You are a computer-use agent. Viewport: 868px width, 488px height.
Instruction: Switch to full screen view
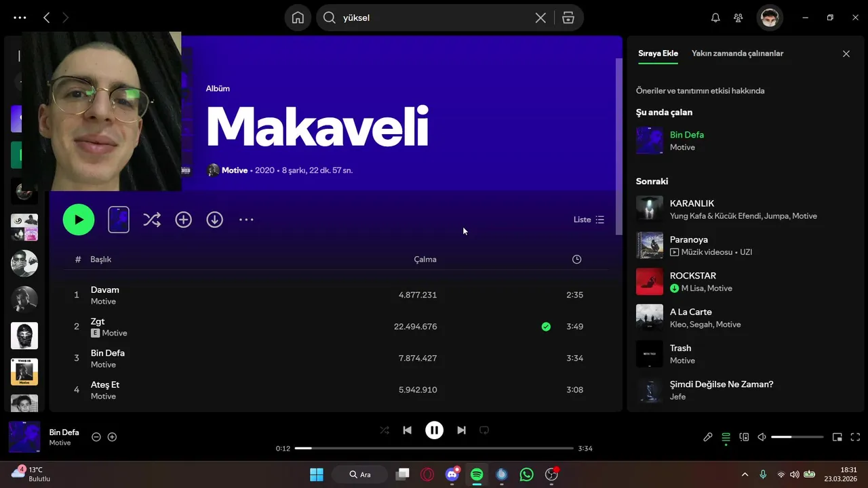[855, 437]
